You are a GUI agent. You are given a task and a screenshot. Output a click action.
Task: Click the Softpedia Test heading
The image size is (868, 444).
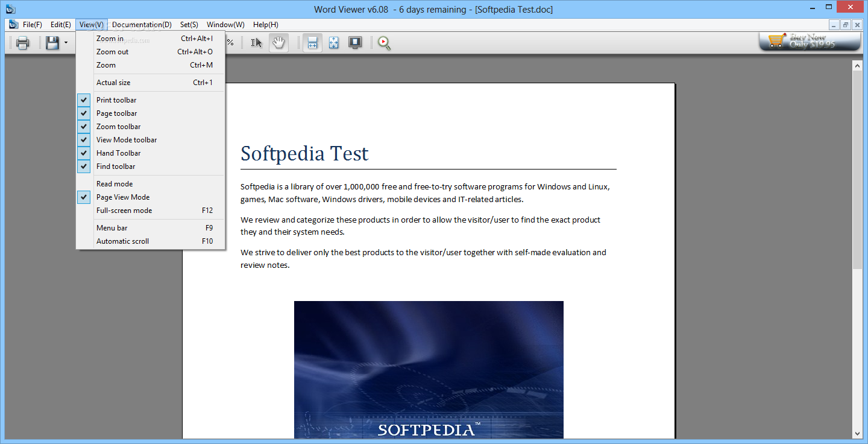304,153
